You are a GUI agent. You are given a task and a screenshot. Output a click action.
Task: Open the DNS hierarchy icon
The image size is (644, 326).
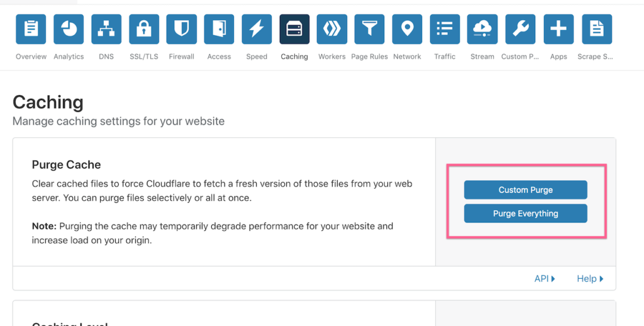tap(106, 29)
